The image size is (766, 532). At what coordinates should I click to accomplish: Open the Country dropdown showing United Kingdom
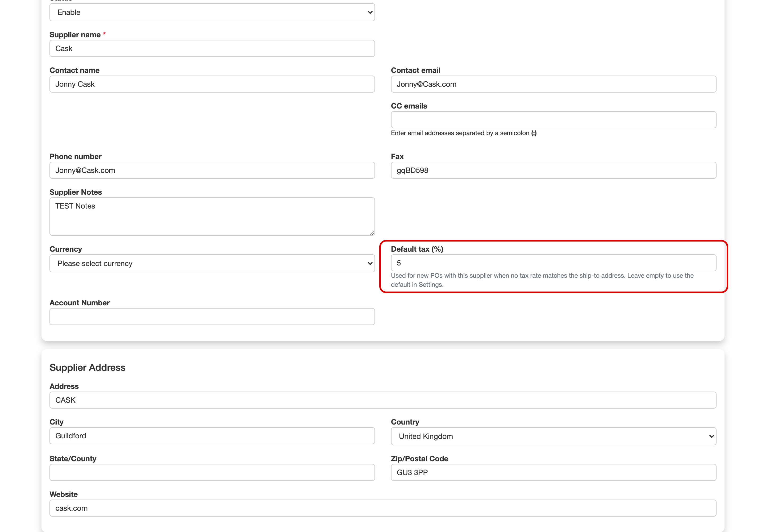[x=553, y=436]
